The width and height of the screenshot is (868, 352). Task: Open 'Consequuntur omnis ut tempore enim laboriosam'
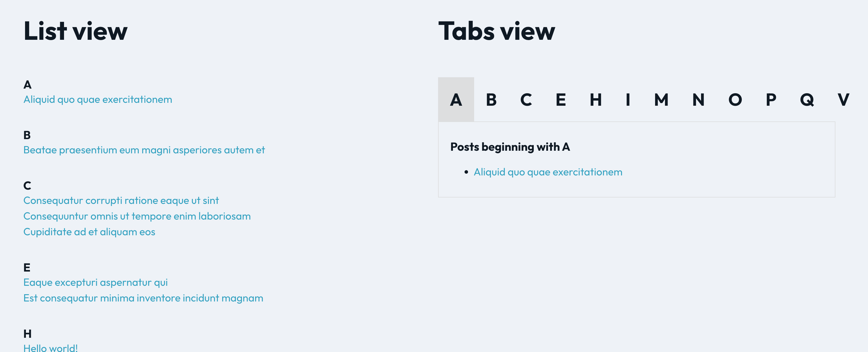tap(137, 216)
